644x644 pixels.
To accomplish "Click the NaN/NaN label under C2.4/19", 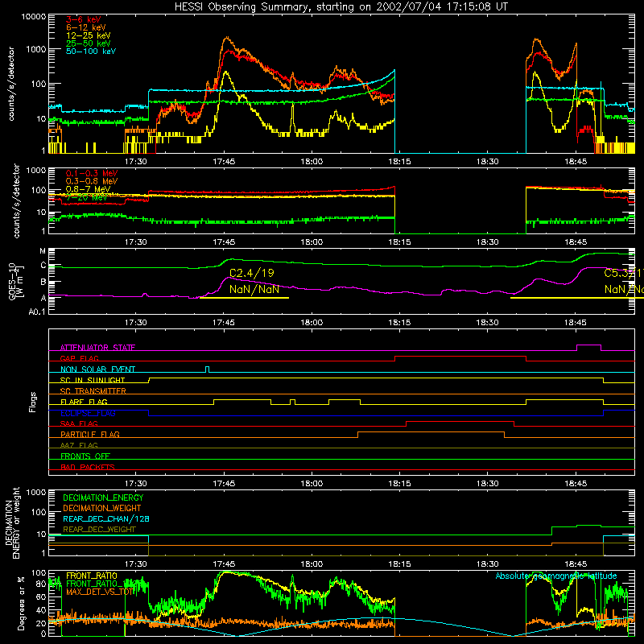I will pos(254,289).
